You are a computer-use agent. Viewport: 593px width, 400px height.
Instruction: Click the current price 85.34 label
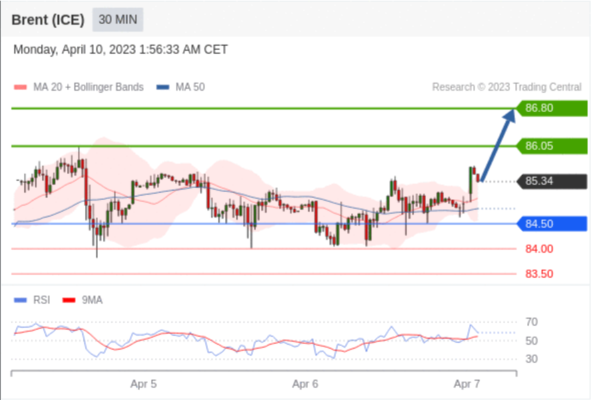[552, 181]
